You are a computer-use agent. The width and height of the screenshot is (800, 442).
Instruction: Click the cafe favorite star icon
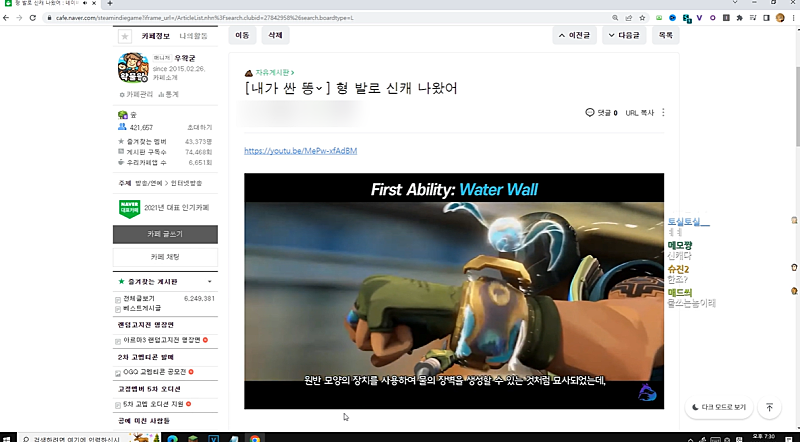click(124, 36)
